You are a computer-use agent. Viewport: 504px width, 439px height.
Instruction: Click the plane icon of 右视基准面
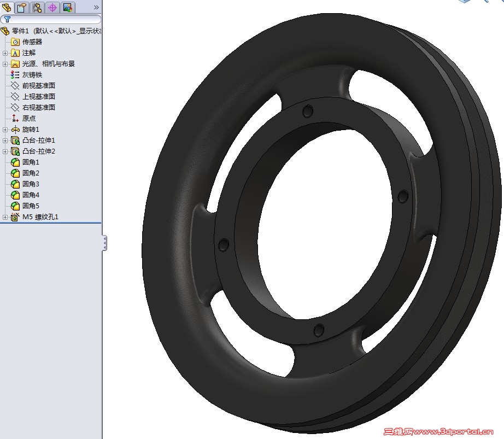tap(15, 108)
